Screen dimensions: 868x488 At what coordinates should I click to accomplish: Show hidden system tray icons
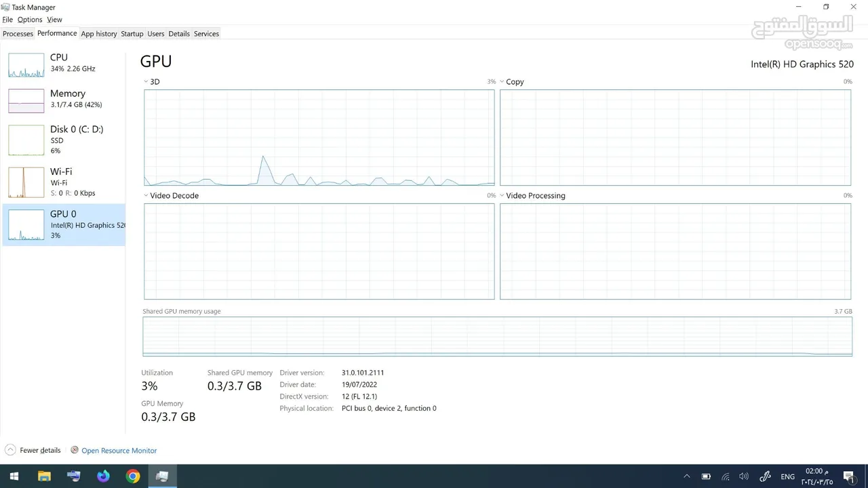coord(687,476)
